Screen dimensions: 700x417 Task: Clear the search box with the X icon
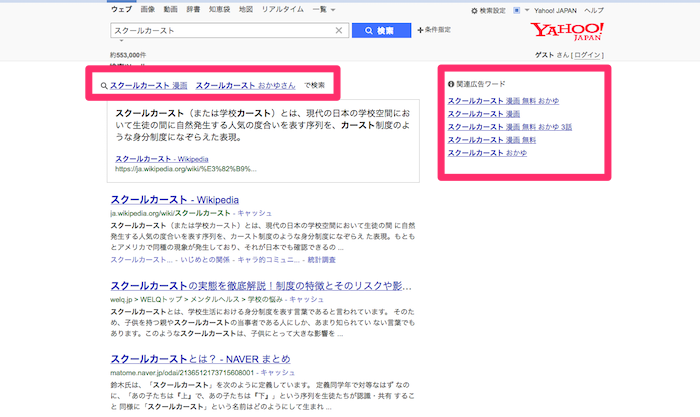point(338,31)
